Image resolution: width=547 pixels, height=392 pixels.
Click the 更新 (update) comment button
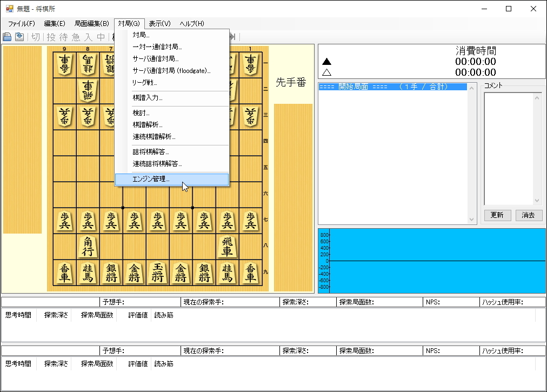point(497,215)
